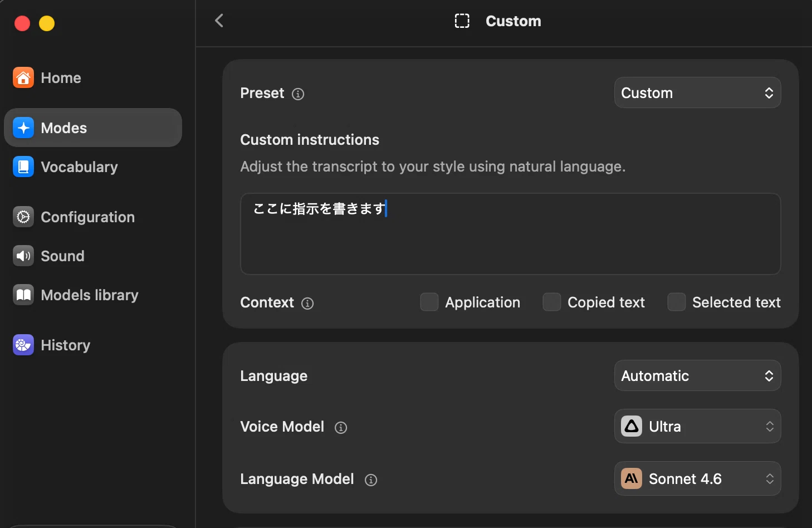Click the yellow minimize window button
This screenshot has height=528, width=812.
click(47, 23)
